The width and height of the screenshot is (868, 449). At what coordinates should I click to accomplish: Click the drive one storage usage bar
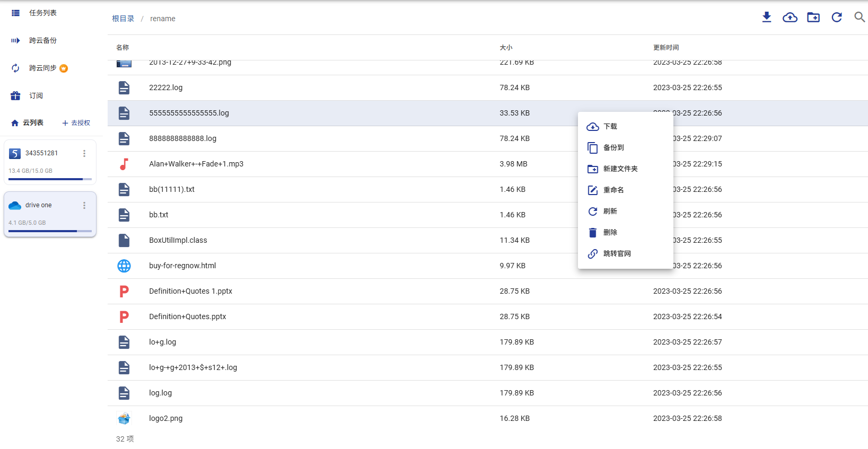50,231
